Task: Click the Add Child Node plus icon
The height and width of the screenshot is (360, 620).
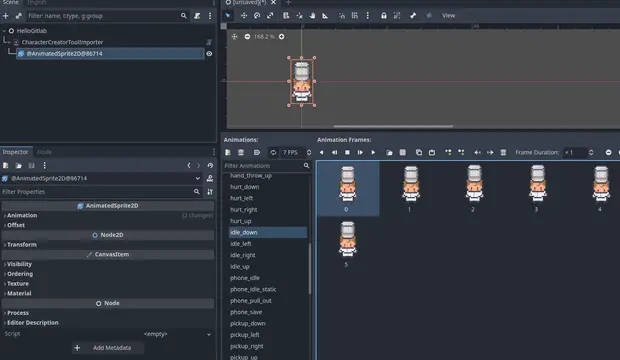Action: (6, 16)
